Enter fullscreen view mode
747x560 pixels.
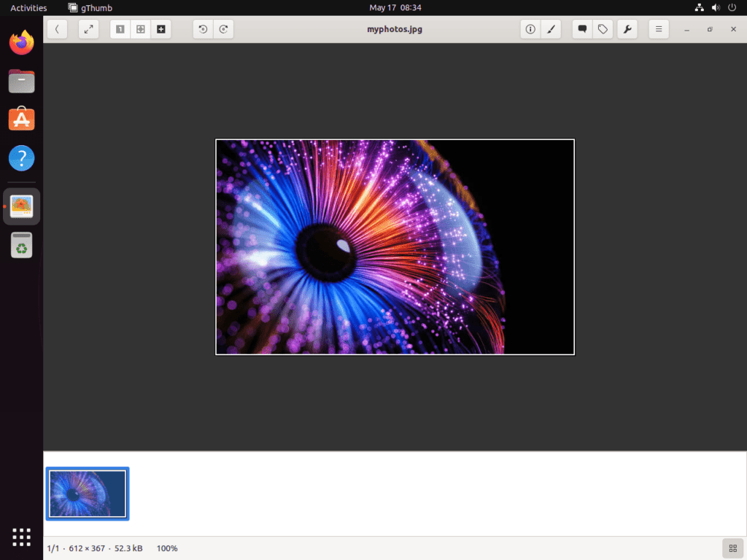[x=88, y=29]
